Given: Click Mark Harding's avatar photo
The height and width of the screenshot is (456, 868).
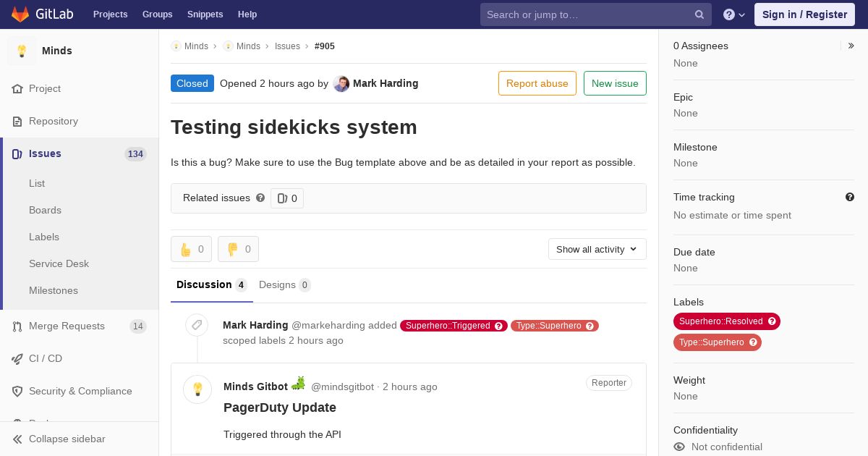Looking at the screenshot, I should tap(341, 84).
